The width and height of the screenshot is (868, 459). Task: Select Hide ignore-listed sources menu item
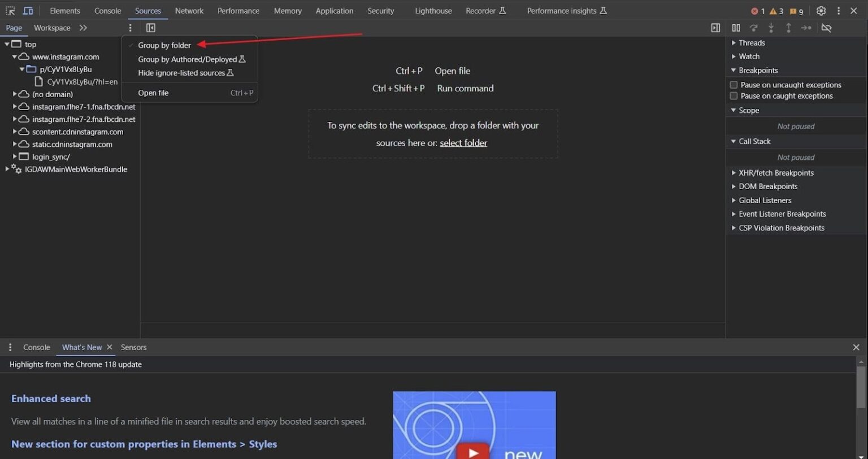[x=181, y=73]
